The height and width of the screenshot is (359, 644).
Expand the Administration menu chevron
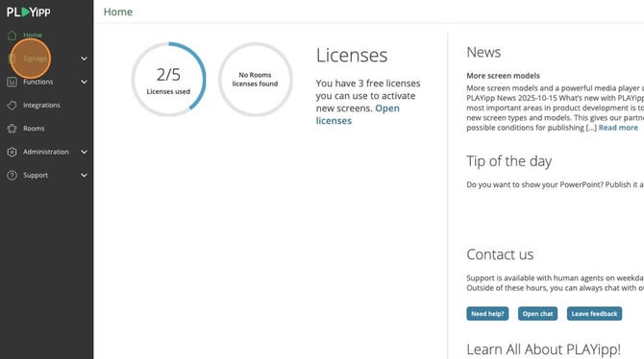(x=84, y=152)
